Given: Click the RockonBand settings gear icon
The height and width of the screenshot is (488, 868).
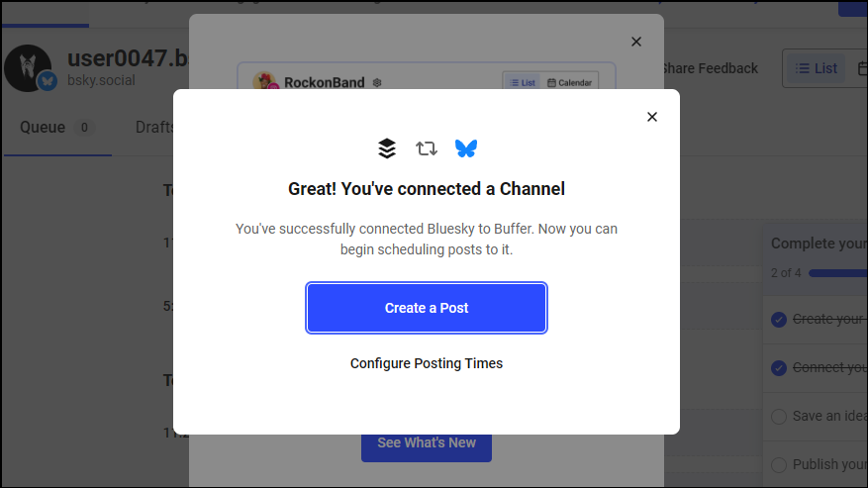Looking at the screenshot, I should click(x=377, y=82).
